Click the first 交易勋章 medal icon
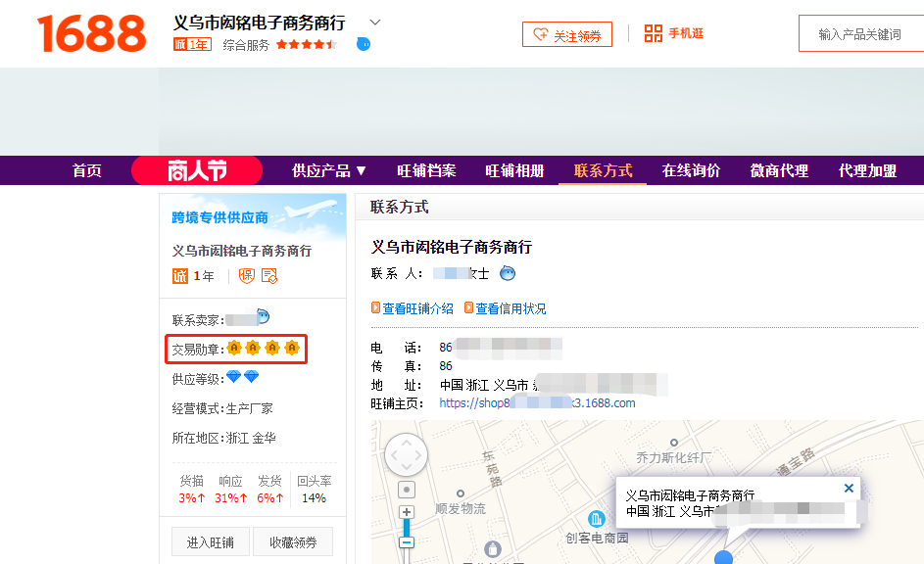The height and width of the screenshot is (564, 924). [x=234, y=348]
